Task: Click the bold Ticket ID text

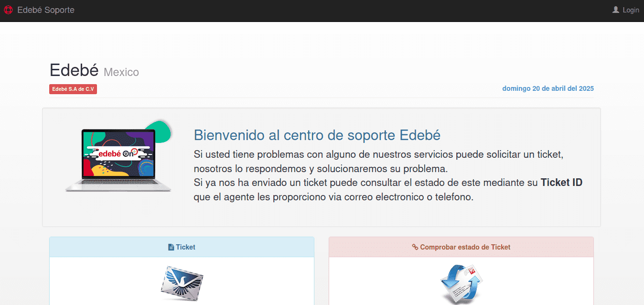Action: click(x=561, y=183)
